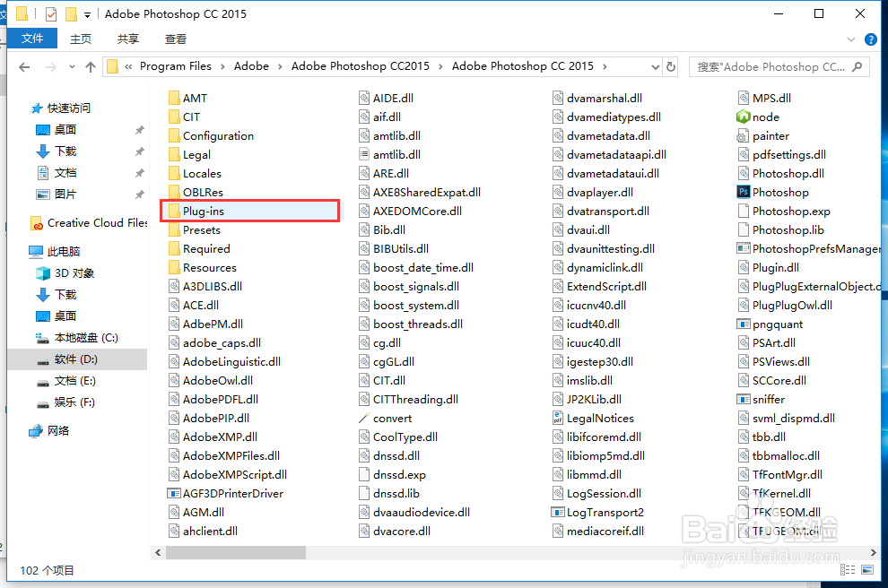
Task: Select the AdobeLinguistic.dll file
Action: [x=224, y=361]
